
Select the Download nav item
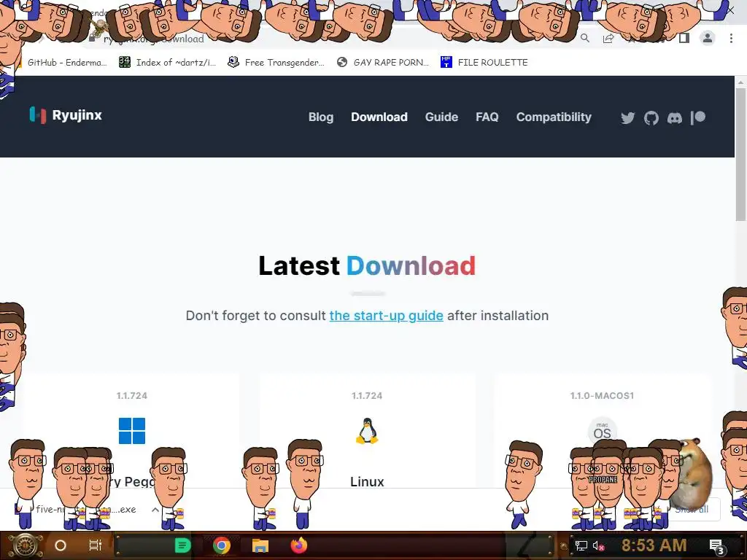tap(379, 117)
